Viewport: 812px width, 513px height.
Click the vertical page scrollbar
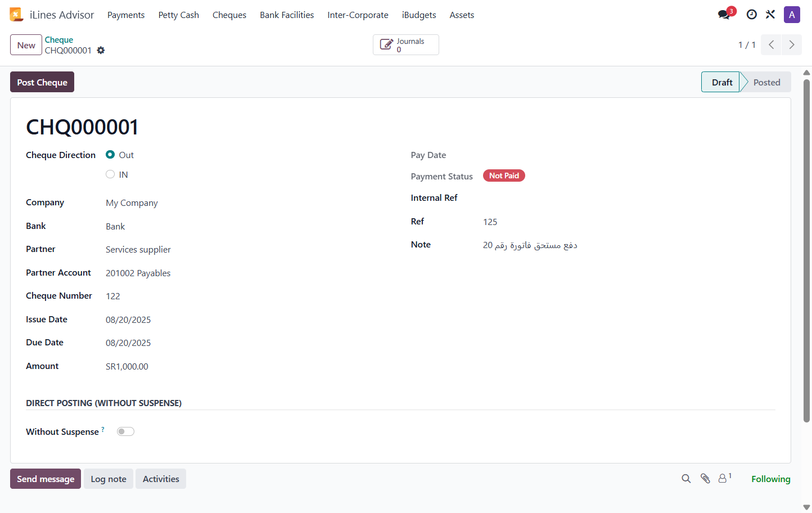pyautogui.click(x=806, y=250)
